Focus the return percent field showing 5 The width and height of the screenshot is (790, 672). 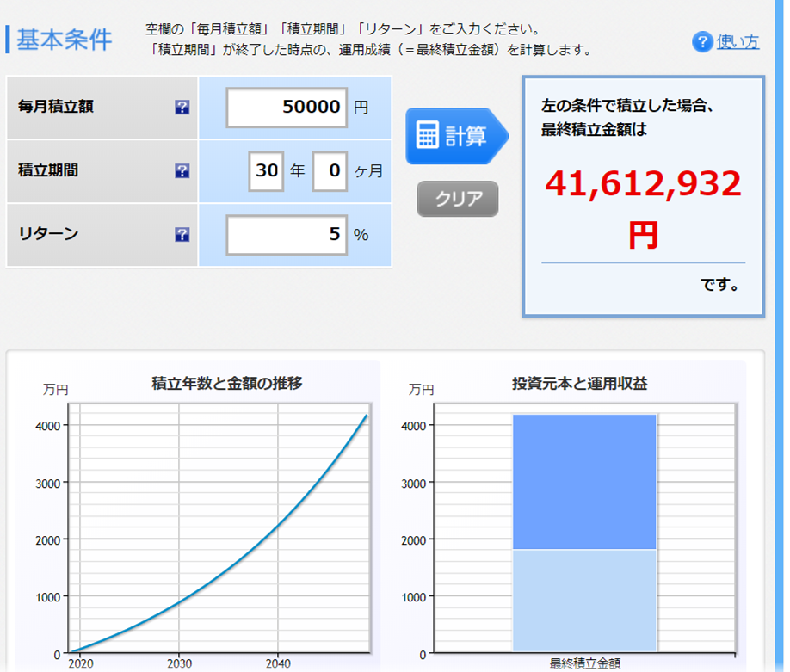(287, 235)
